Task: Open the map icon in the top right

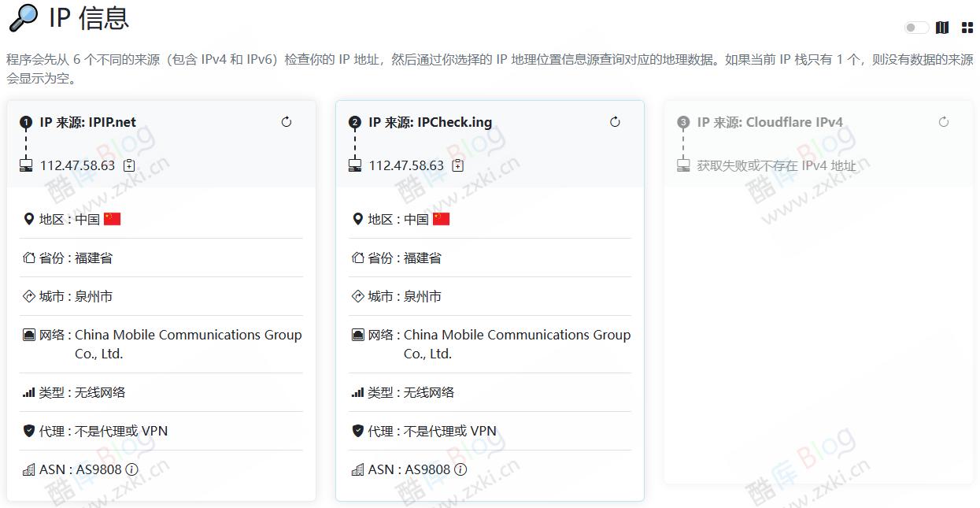Action: pyautogui.click(x=942, y=27)
